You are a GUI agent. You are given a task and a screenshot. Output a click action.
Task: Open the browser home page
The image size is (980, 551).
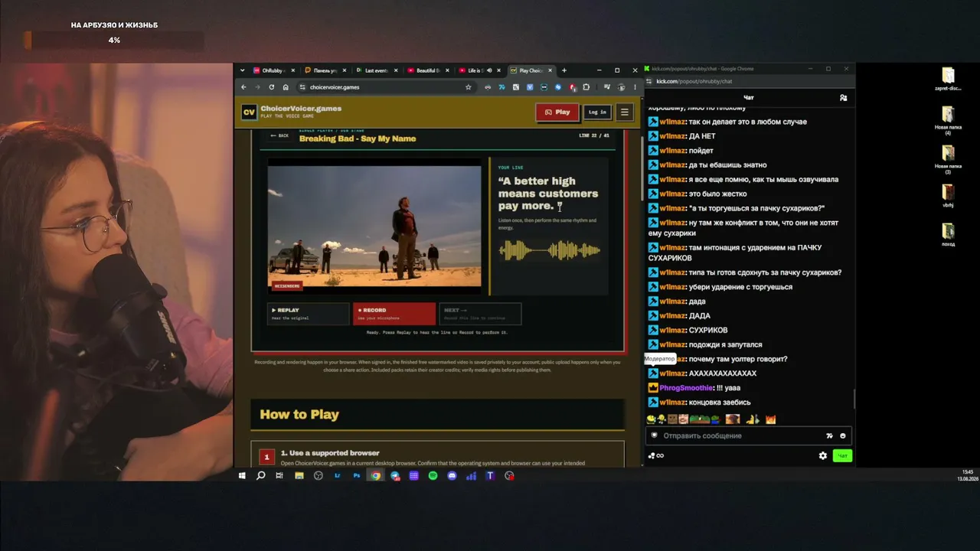coord(286,87)
